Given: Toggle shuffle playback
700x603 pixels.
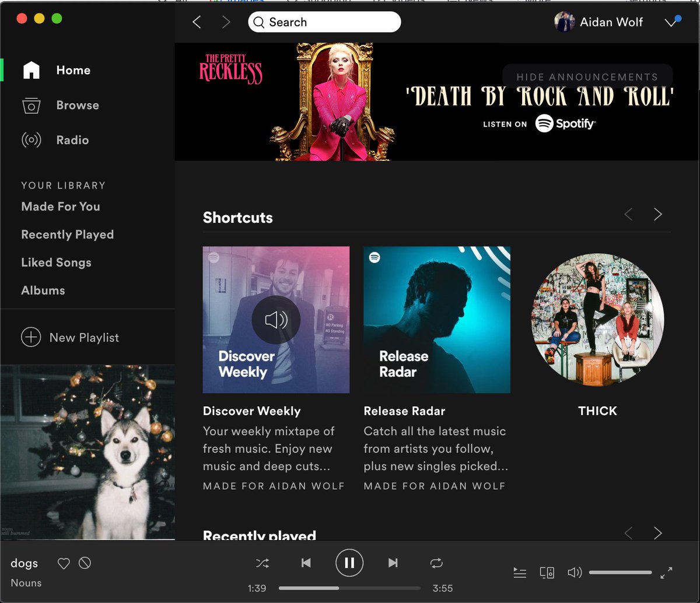Looking at the screenshot, I should (x=262, y=563).
